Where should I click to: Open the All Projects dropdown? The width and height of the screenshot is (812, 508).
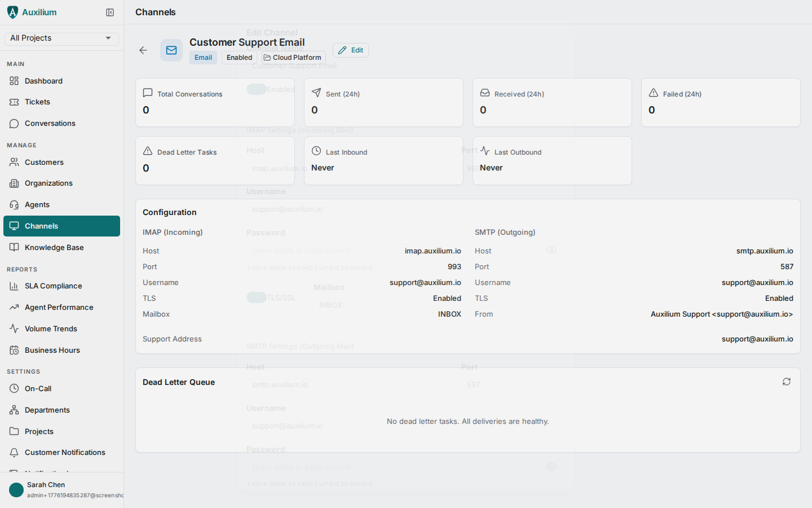[61, 38]
